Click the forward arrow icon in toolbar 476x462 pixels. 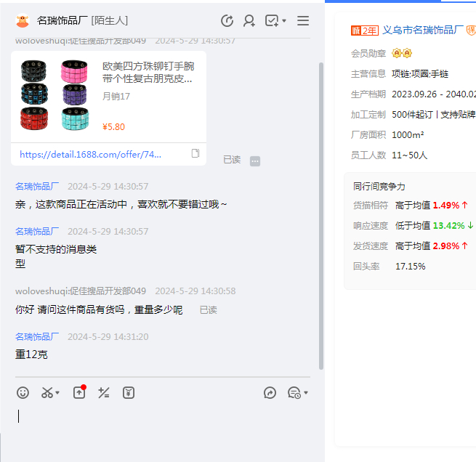270,393
